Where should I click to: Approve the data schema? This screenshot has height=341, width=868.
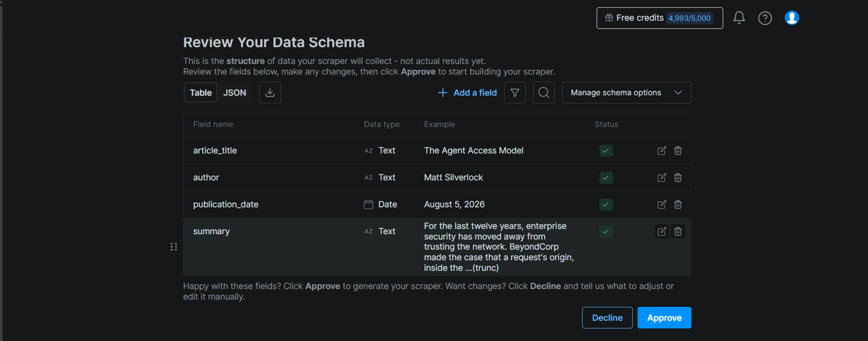click(x=664, y=318)
